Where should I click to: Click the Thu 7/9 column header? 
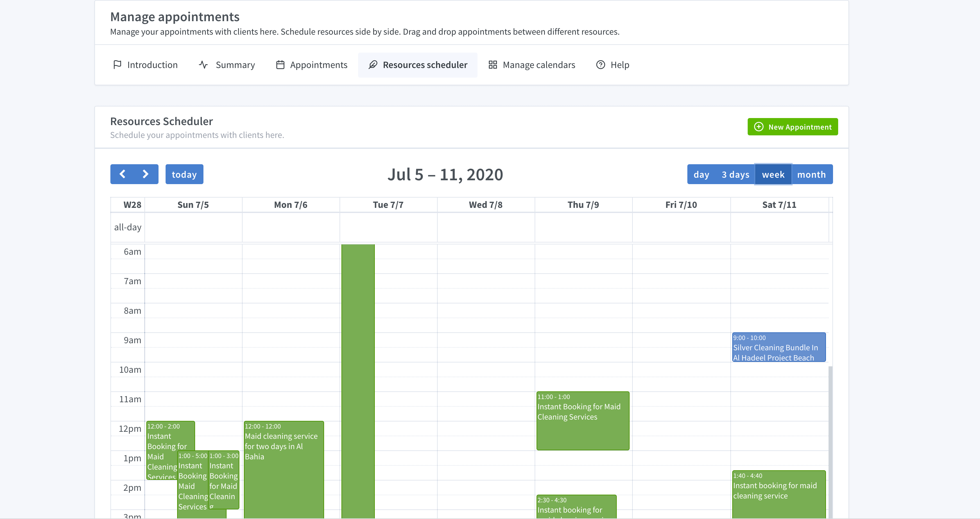click(583, 205)
